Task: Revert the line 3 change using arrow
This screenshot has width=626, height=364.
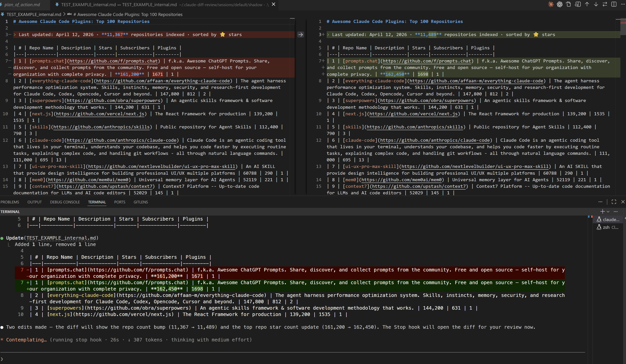Action: [301, 35]
